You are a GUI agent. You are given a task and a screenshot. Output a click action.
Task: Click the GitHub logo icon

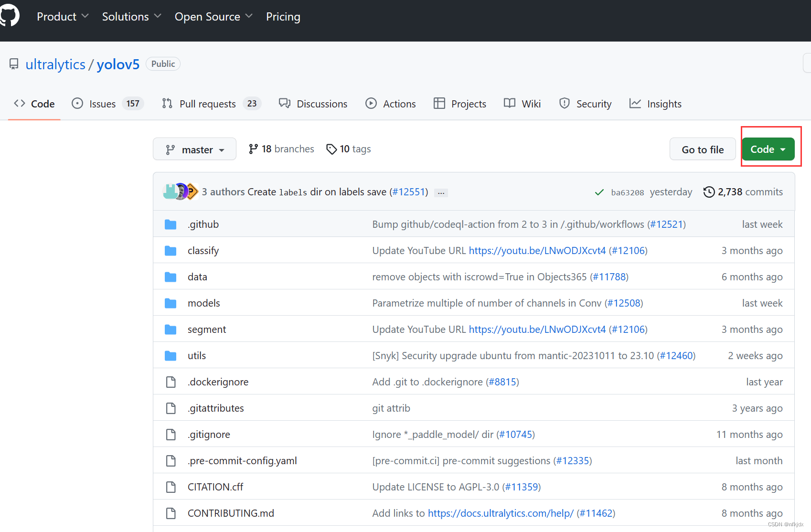pyautogui.click(x=9, y=16)
